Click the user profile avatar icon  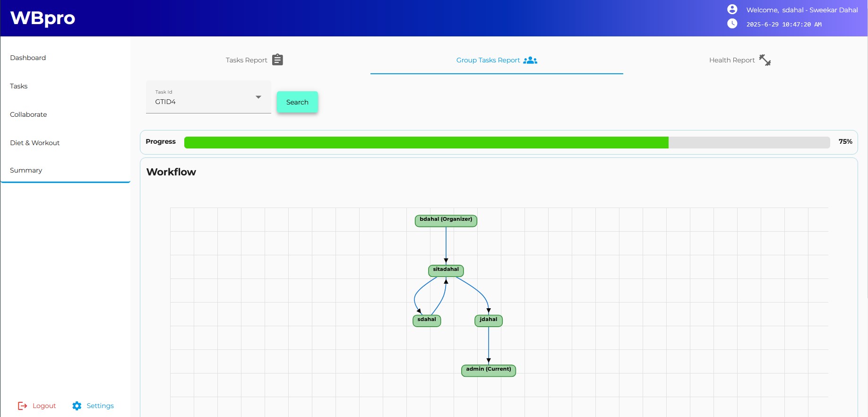(x=732, y=9)
